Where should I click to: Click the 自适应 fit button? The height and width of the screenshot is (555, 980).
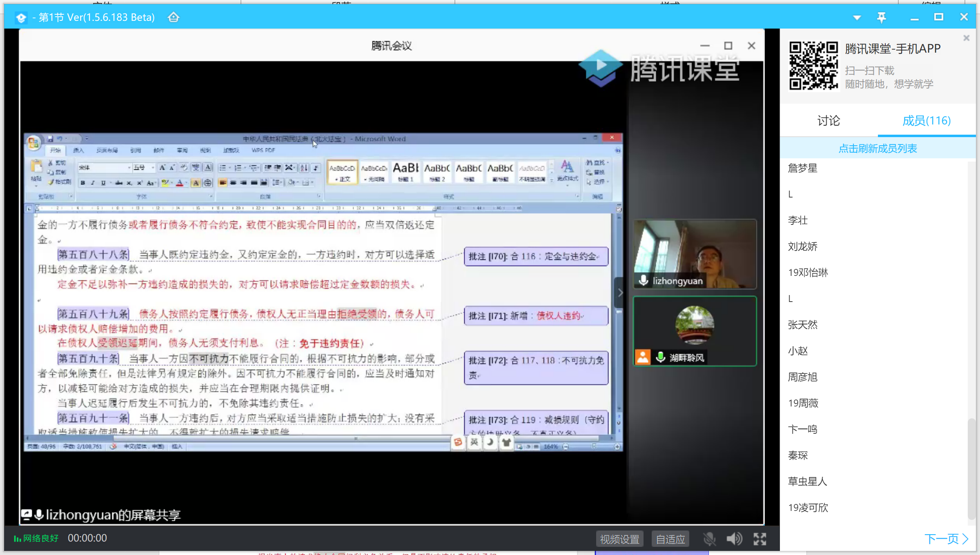(670, 539)
